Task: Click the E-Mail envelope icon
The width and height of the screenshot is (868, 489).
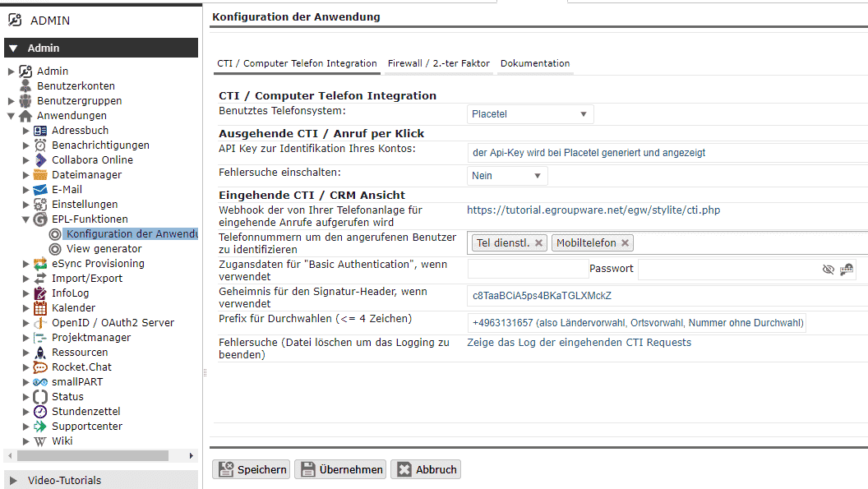Action: pyautogui.click(x=40, y=190)
